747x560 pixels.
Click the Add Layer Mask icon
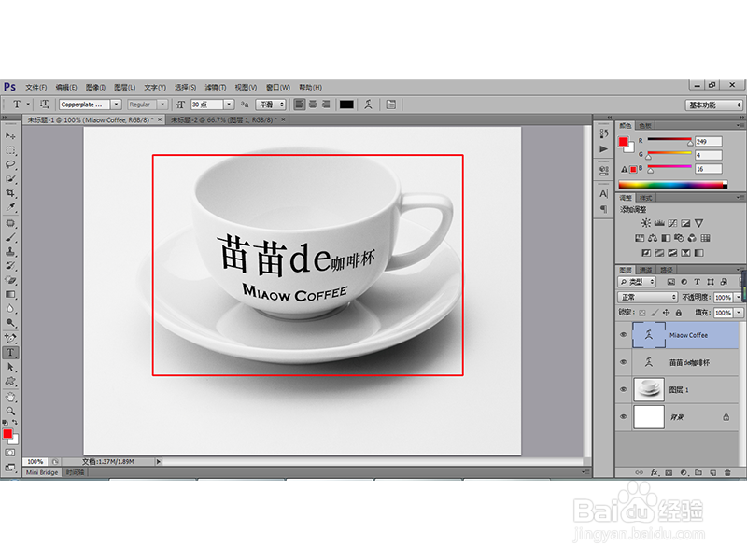click(669, 472)
